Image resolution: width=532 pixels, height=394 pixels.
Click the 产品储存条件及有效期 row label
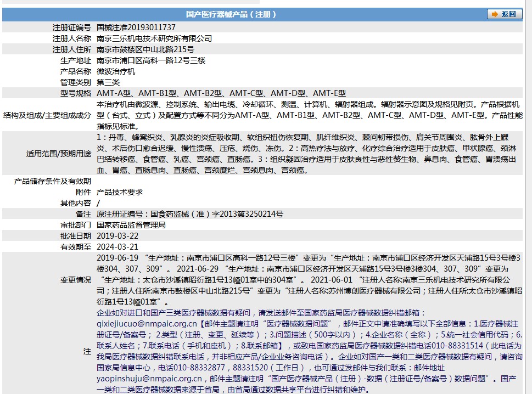click(53, 181)
